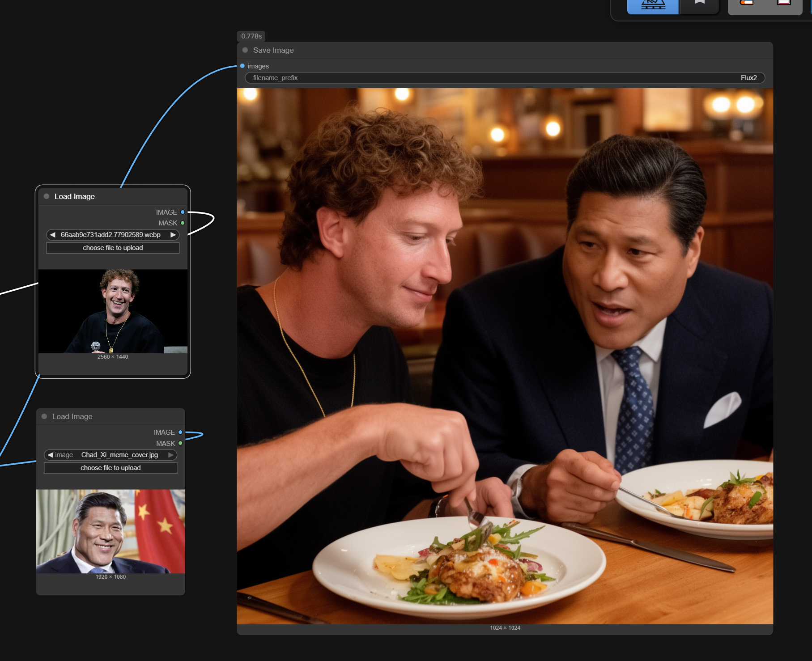Image resolution: width=812 pixels, height=661 pixels.
Task: Click the 2560 × 1440 dimension label
Action: click(x=113, y=357)
